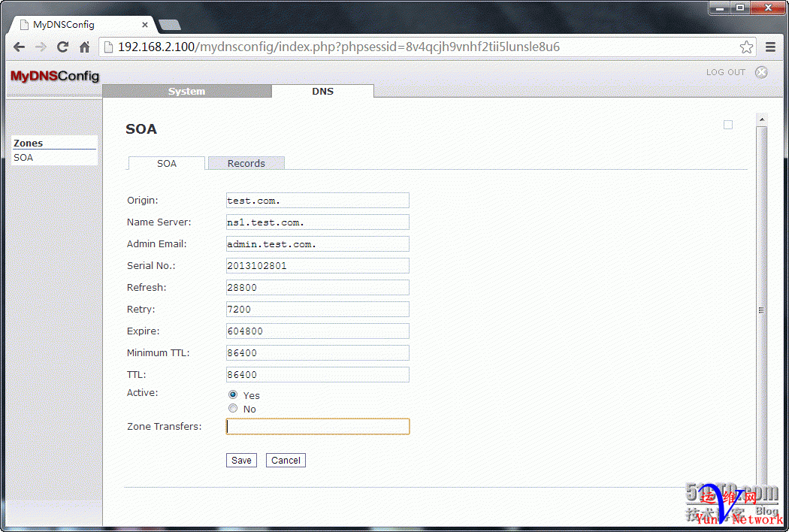The image size is (789, 532).
Task: Reload the page with the refresh icon
Action: [x=62, y=47]
